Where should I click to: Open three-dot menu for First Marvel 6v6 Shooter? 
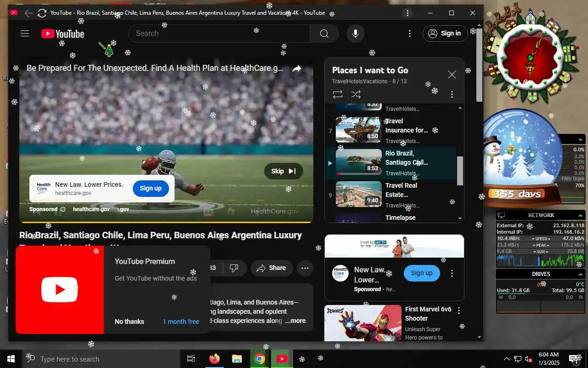458,311
